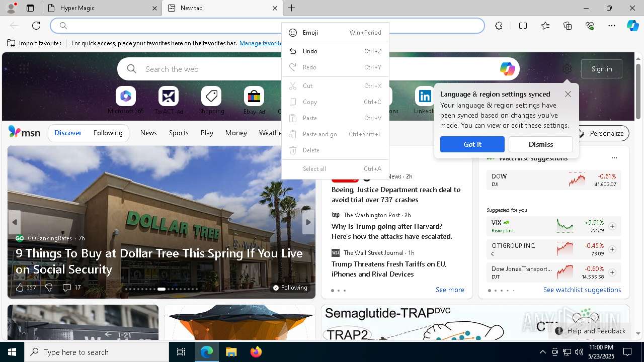This screenshot has height=362, width=644.
Task: Add VIX to watchlist
Action: [612, 226]
